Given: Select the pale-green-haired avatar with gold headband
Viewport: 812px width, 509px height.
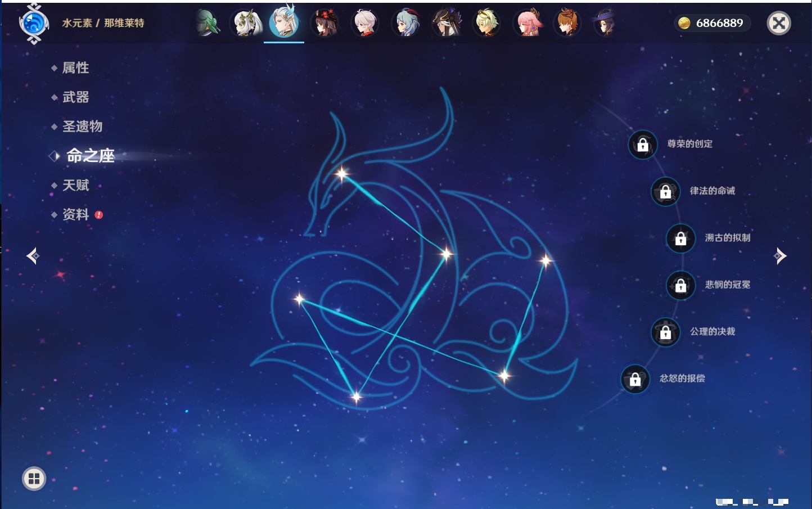Looking at the screenshot, I should coord(487,23).
